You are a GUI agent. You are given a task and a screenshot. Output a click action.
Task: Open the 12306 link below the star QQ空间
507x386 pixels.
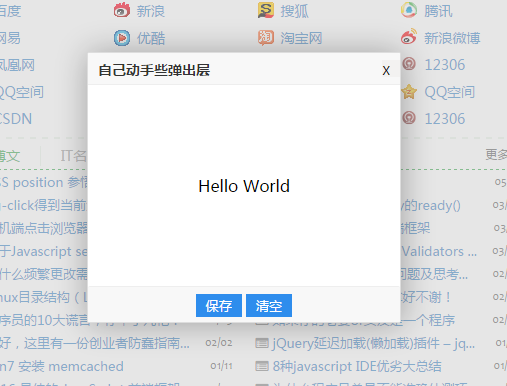(445, 119)
